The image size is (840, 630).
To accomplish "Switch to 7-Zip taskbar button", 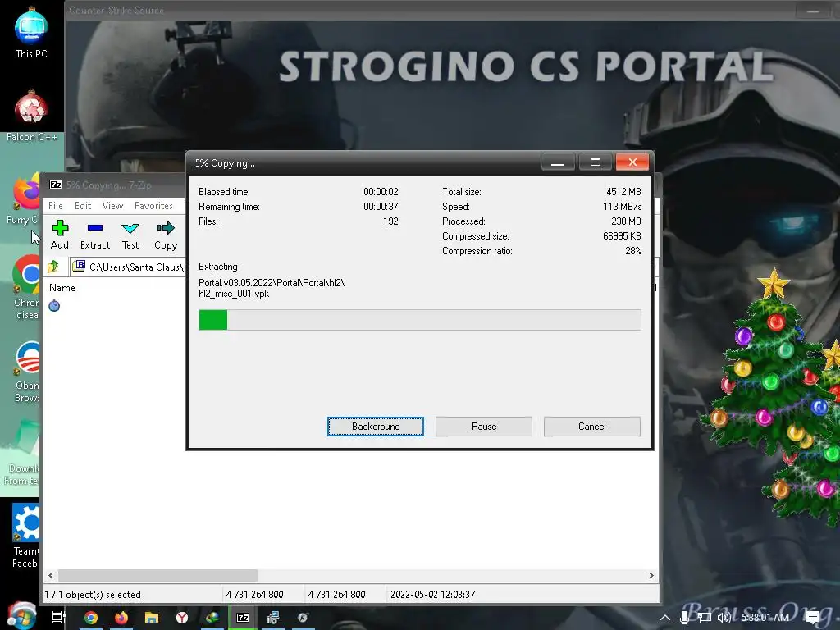I will click(x=243, y=618).
